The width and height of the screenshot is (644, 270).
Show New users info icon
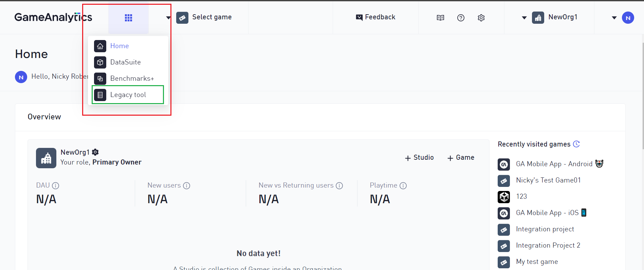pos(186,186)
